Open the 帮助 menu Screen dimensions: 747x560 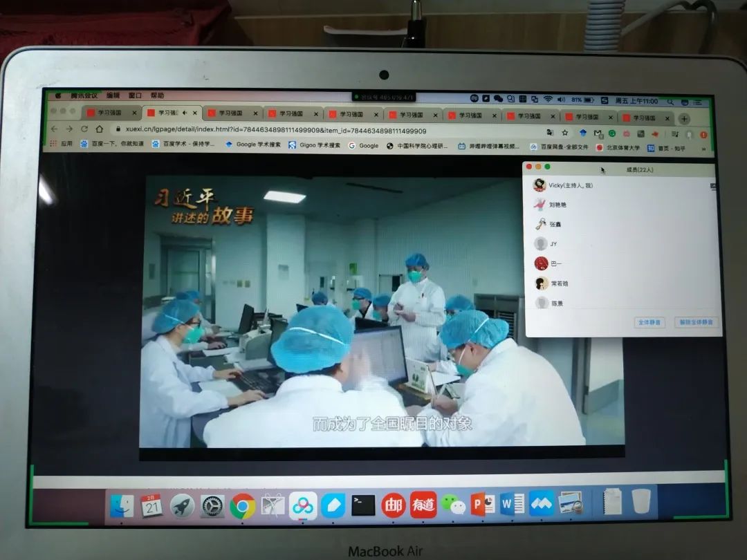coord(157,95)
